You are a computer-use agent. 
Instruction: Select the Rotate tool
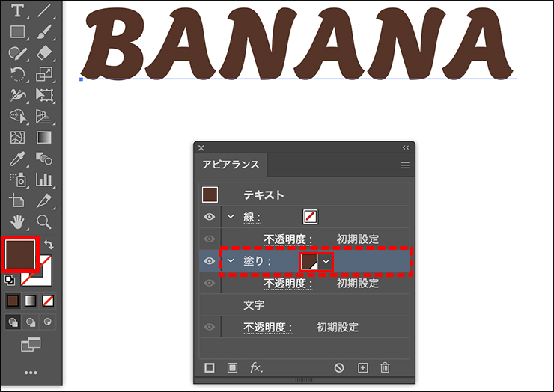(x=17, y=74)
